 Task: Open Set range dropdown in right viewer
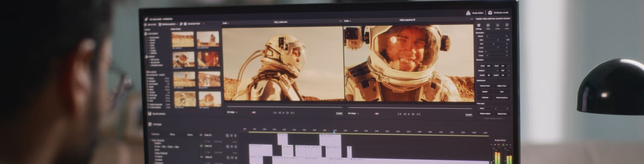point(353,113)
